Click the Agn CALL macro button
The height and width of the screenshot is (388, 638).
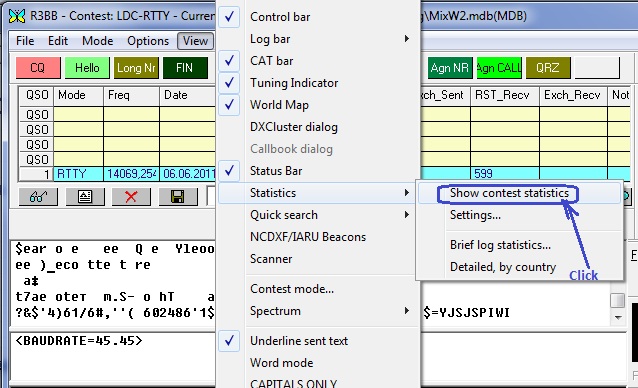coord(499,68)
